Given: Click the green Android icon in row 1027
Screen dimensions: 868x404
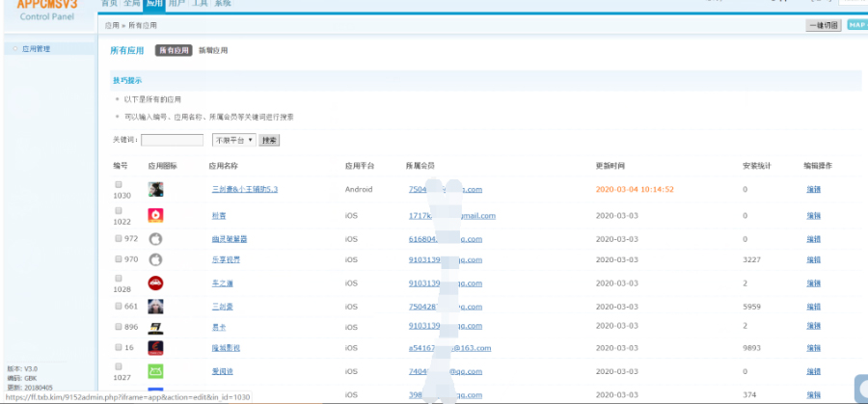Looking at the screenshot, I should (x=155, y=371).
